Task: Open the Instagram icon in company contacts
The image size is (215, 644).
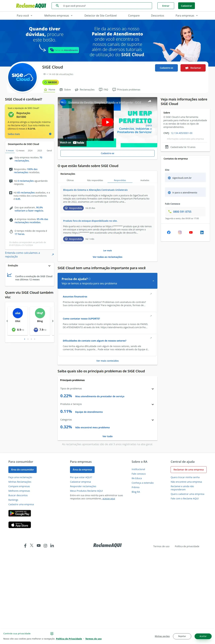Action: click(x=180, y=232)
